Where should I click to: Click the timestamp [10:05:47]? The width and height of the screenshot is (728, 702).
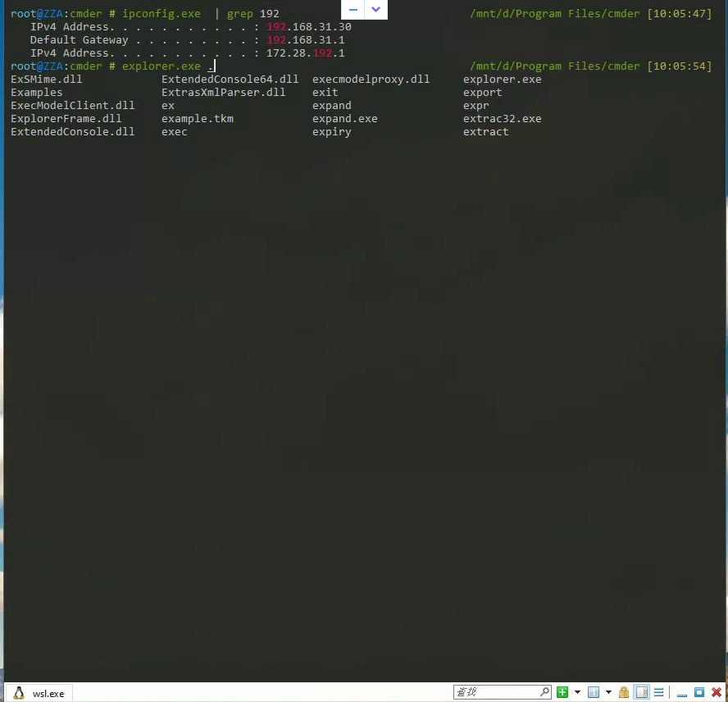point(680,14)
